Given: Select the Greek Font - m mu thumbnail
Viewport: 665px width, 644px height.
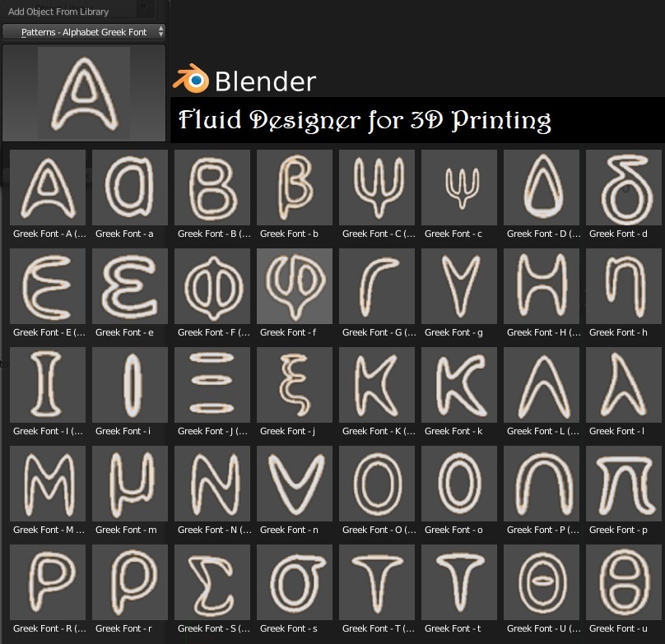Looking at the screenshot, I should click(130, 484).
